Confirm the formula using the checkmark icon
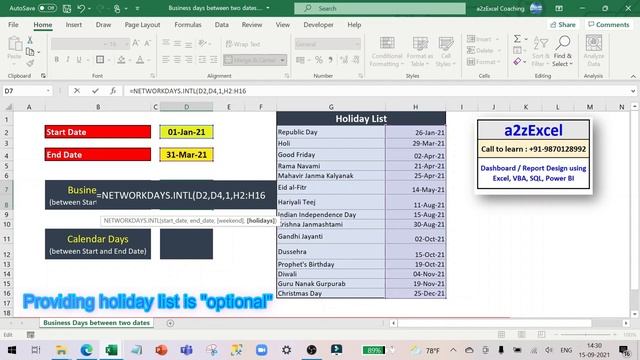The image size is (640, 360). pyautogui.click(x=95, y=91)
